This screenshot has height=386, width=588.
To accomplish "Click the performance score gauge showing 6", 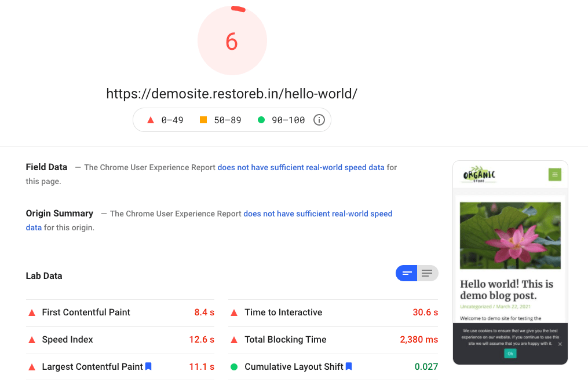I will [x=232, y=41].
